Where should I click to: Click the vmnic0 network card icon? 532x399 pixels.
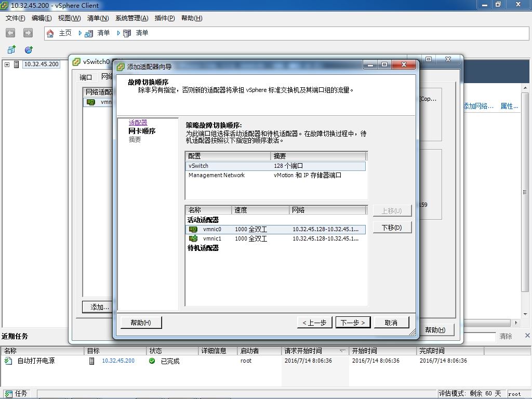click(x=193, y=229)
